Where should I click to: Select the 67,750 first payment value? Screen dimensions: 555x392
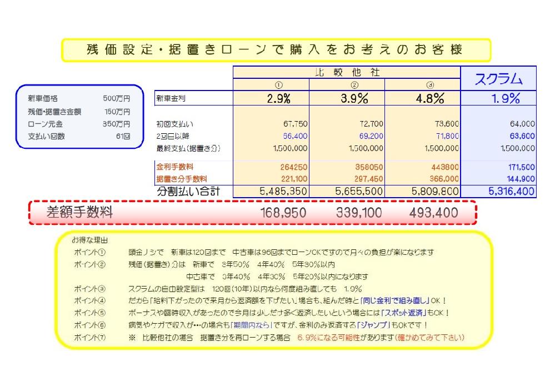tap(295, 124)
